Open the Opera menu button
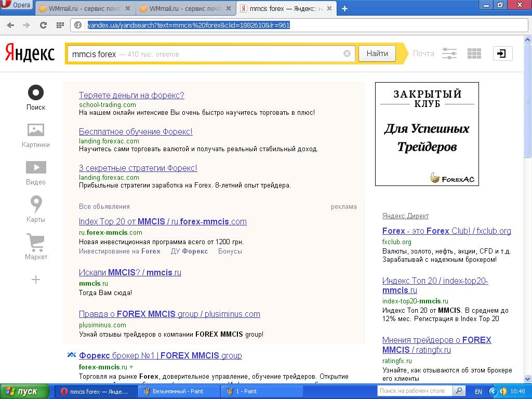The width and height of the screenshot is (532, 399). coord(16,5)
